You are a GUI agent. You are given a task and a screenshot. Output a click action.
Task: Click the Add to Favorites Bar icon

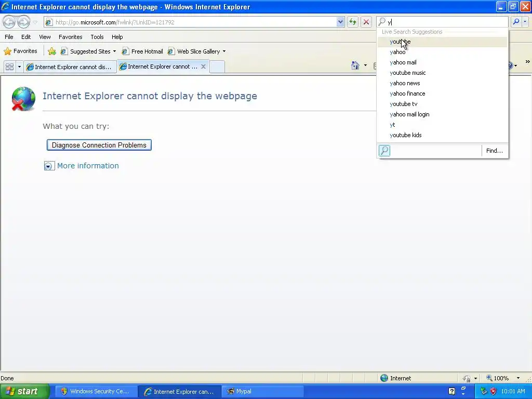click(52, 51)
